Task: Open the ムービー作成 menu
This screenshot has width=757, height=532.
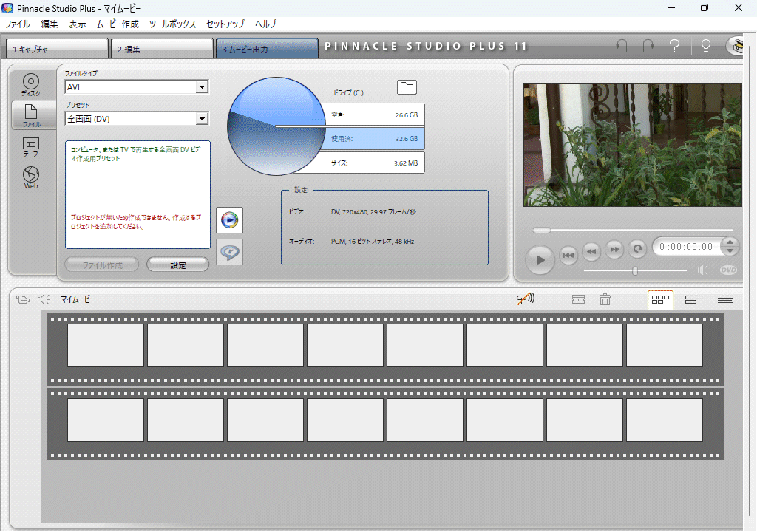Action: point(118,24)
